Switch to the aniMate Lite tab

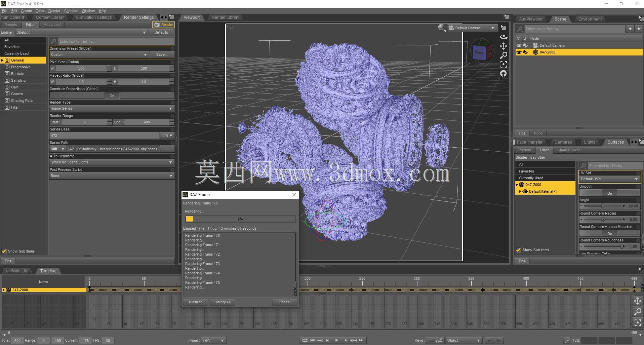click(17, 271)
